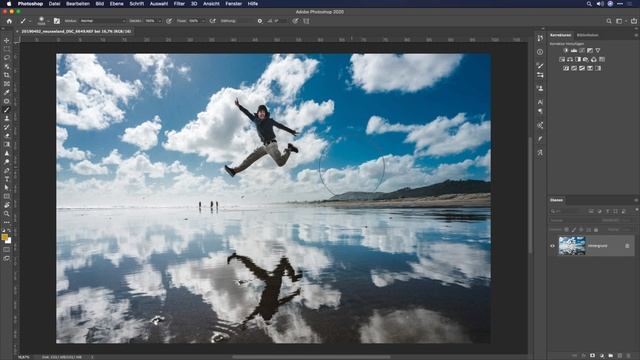Add a layer mask from Layers panel

tap(593, 356)
